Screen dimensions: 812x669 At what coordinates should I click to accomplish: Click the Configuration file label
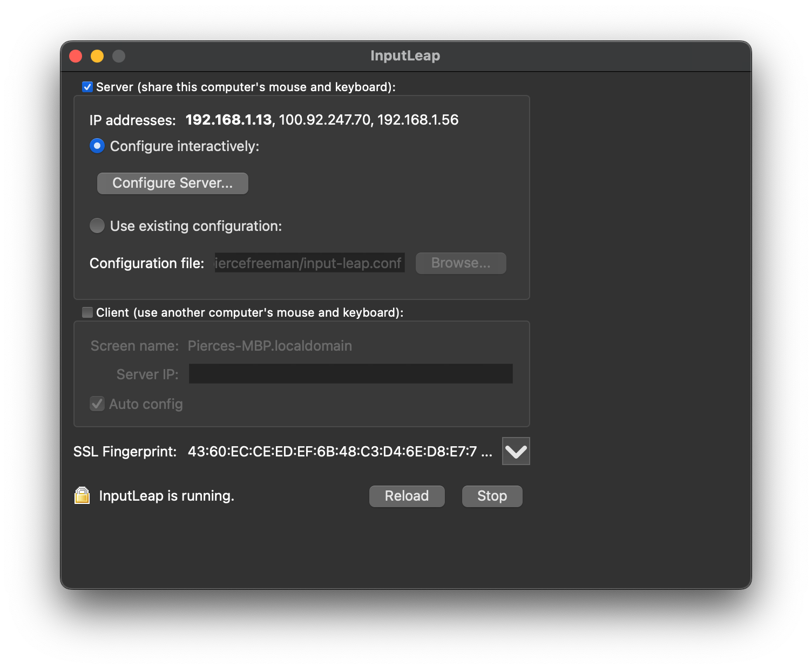pos(147,263)
